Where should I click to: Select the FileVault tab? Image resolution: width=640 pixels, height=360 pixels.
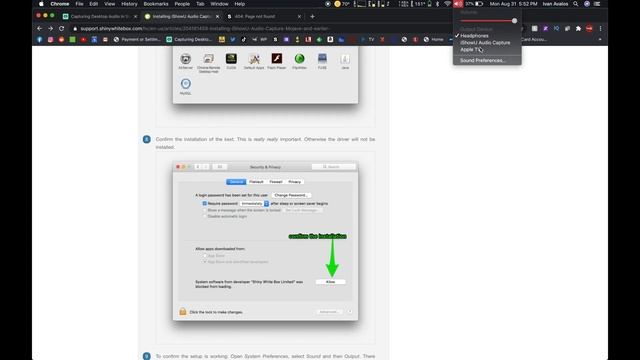coord(256,182)
